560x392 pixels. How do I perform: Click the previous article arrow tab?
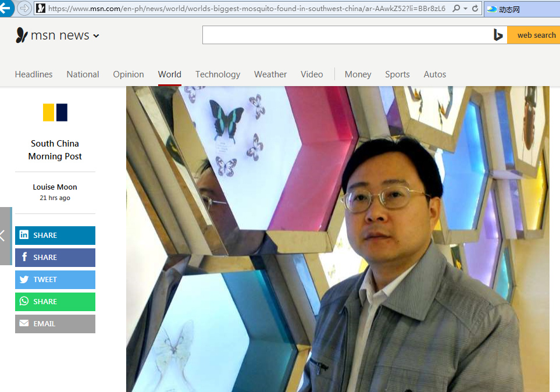pos(5,236)
